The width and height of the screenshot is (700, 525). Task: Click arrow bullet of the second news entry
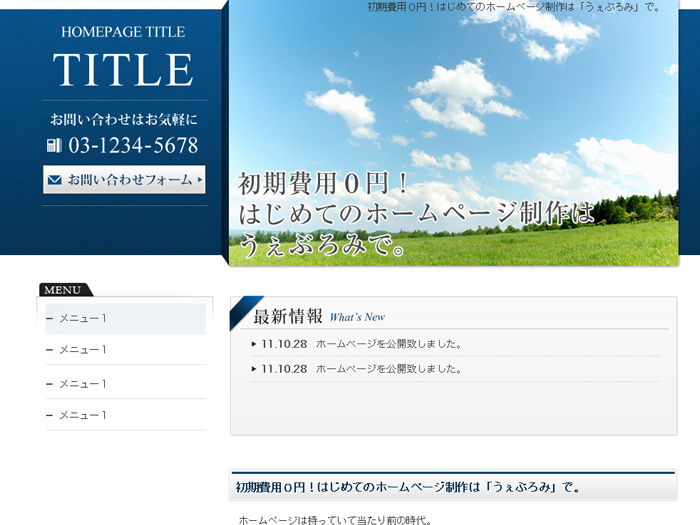click(254, 369)
